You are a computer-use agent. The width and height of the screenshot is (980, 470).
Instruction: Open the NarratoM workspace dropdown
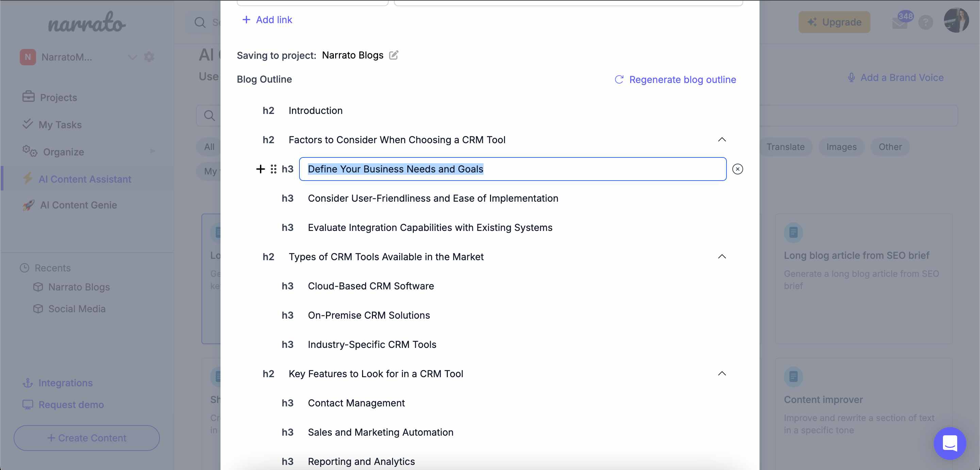pos(132,57)
